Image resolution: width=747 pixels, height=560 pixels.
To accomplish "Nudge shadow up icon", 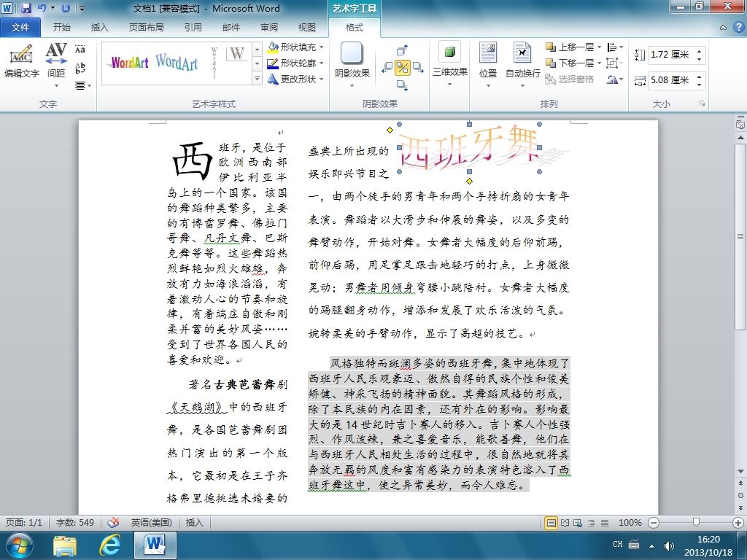I will [402, 50].
